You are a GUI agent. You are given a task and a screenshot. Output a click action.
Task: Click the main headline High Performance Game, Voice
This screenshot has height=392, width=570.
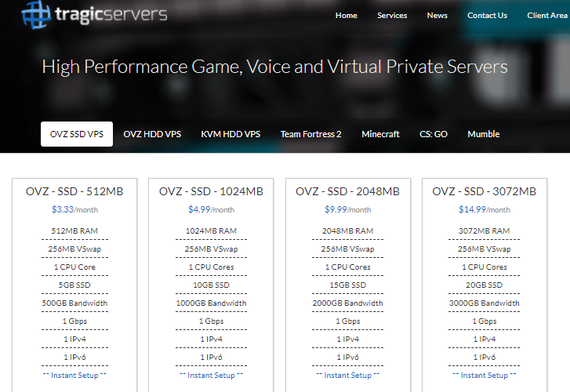[274, 67]
